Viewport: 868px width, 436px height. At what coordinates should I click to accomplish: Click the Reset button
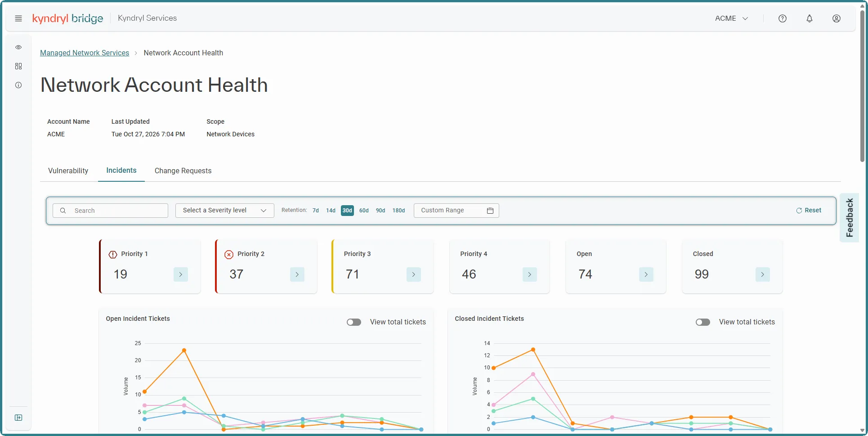point(809,211)
